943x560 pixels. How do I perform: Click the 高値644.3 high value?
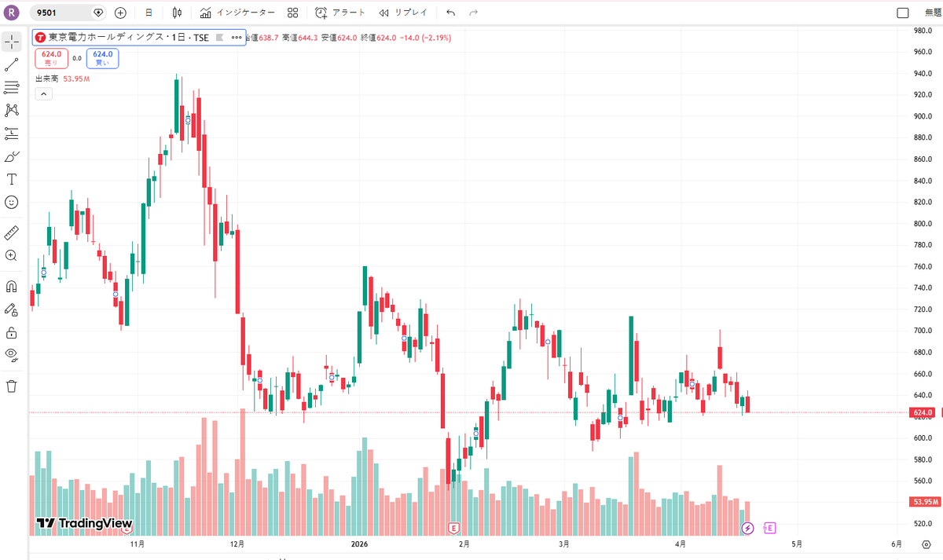pos(299,37)
